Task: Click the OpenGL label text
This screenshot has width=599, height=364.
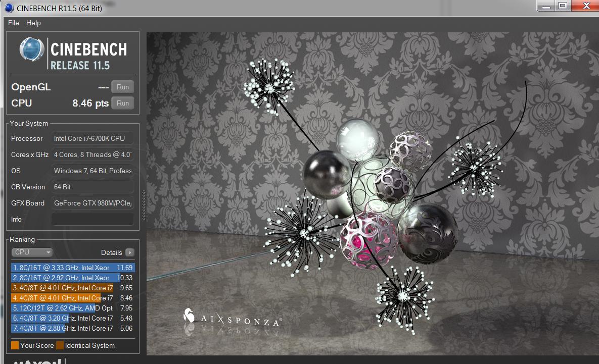Action: click(31, 87)
